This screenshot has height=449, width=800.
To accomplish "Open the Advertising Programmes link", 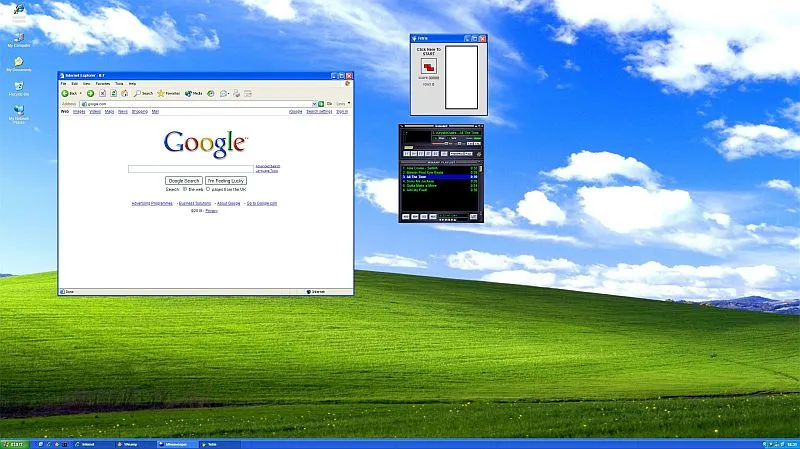I will pyautogui.click(x=152, y=204).
